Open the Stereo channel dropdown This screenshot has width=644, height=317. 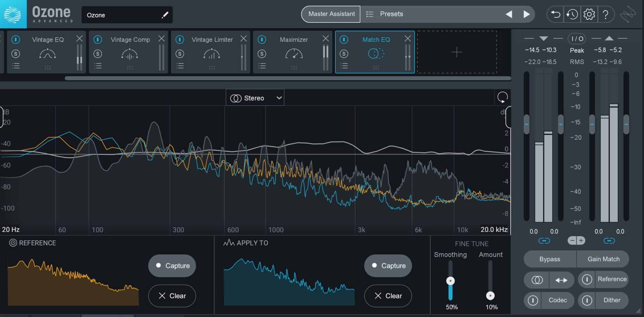click(255, 98)
